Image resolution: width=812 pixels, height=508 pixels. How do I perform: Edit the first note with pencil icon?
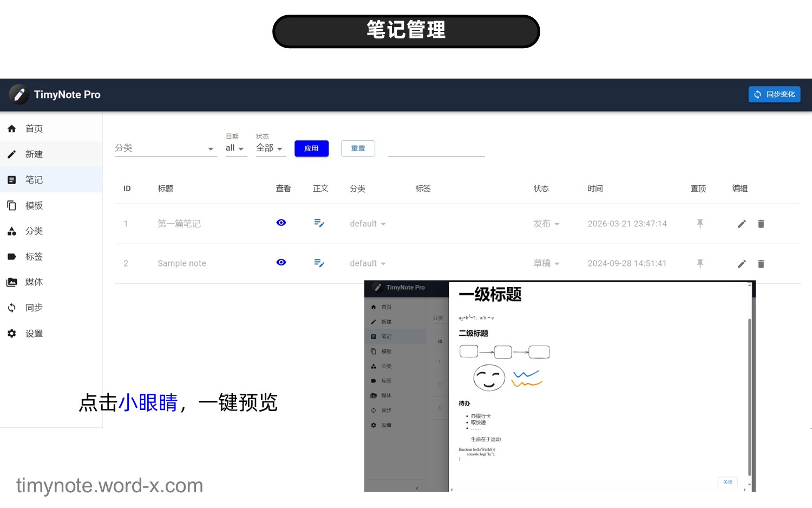pos(742,224)
